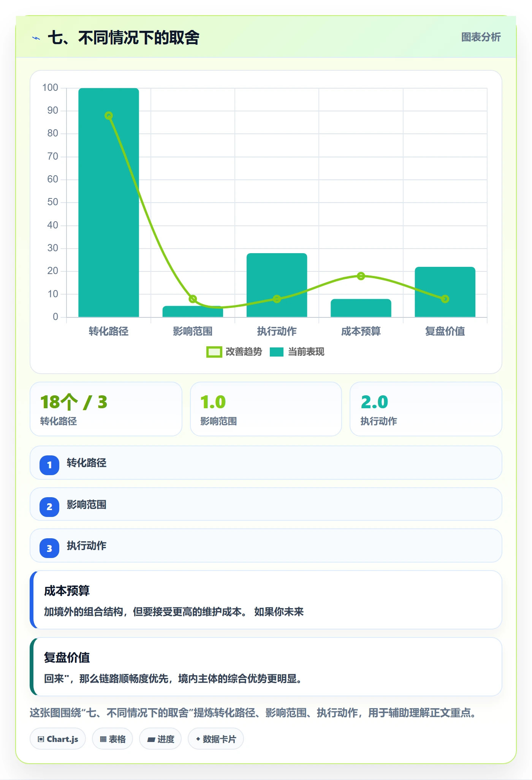Click the number 2 badge for 影响范围
The height and width of the screenshot is (780, 532).
[49, 507]
